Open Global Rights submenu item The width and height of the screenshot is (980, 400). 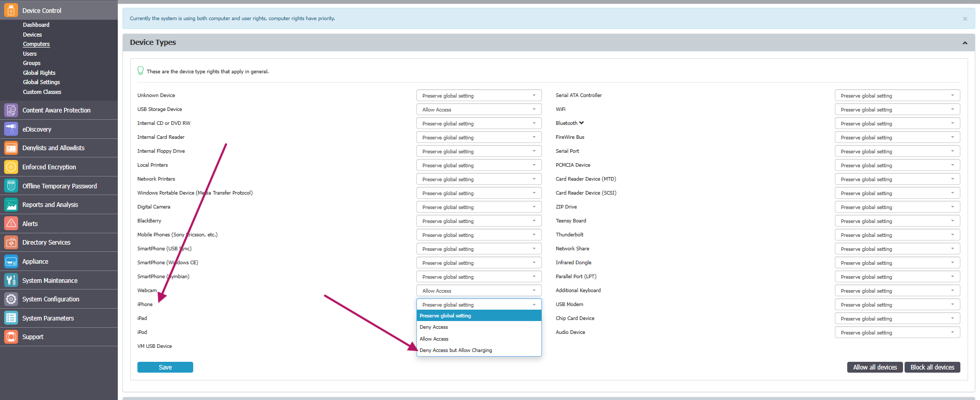(x=39, y=73)
